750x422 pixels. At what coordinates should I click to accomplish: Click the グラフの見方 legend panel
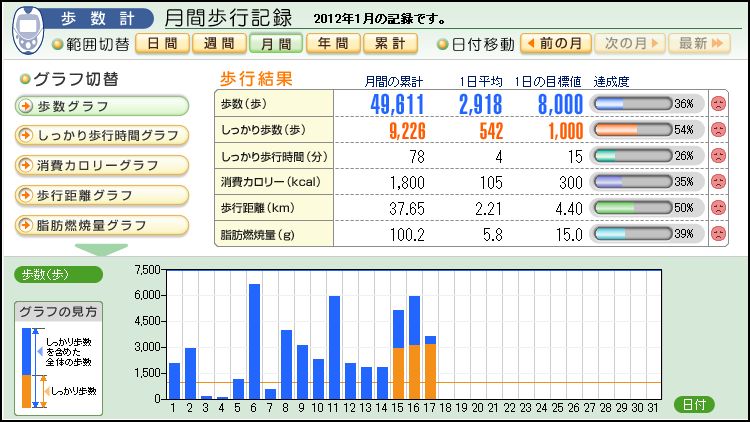pos(58,358)
